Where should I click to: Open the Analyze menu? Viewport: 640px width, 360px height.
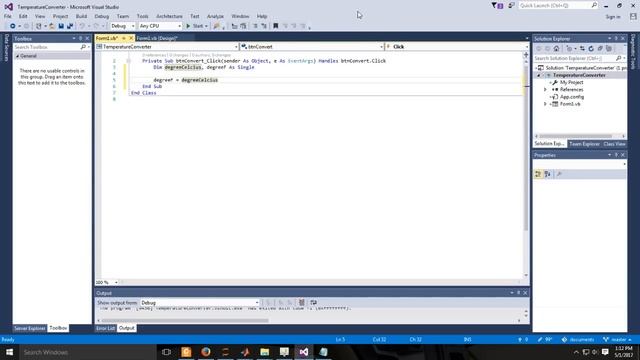point(215,16)
